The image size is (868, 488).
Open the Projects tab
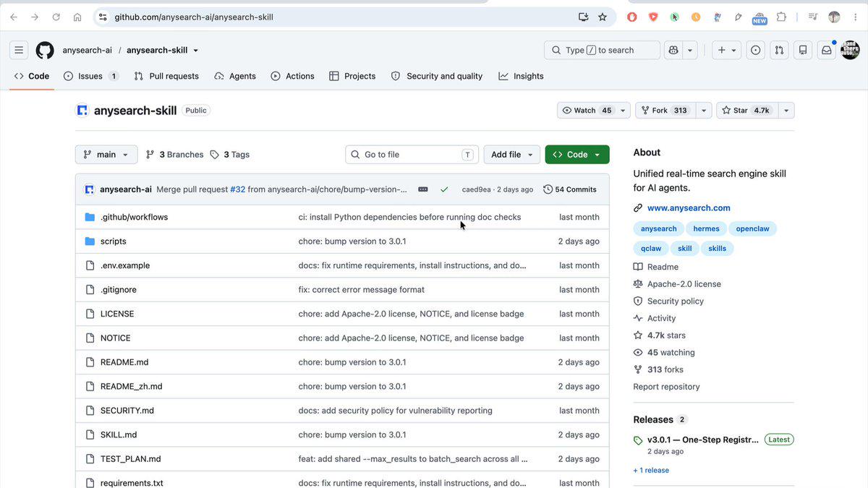tap(352, 76)
